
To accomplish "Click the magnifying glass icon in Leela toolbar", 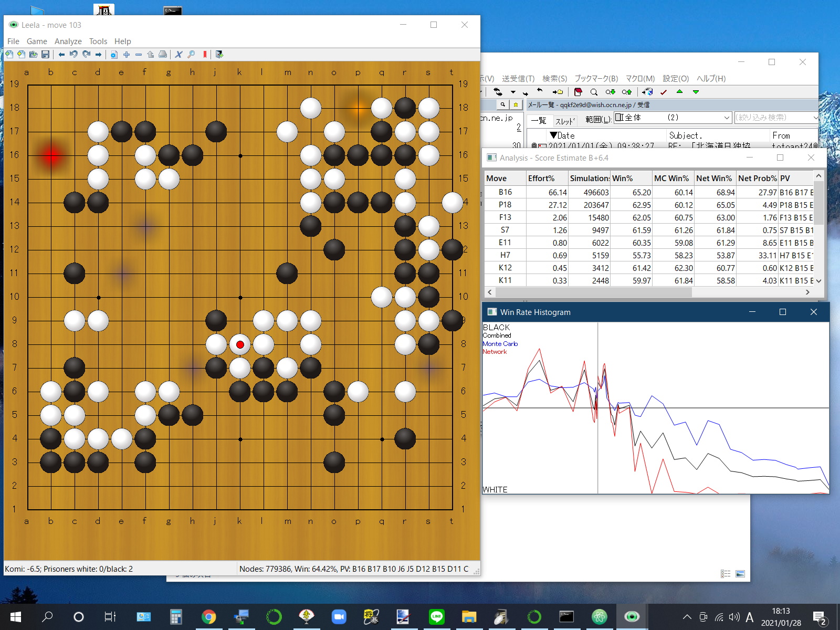I will (191, 55).
